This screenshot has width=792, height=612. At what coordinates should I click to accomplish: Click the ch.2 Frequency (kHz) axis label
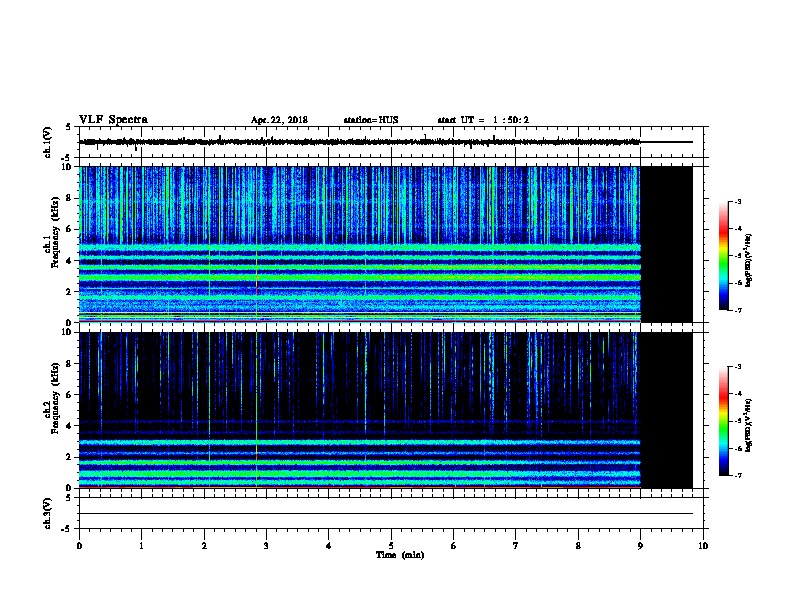(x=51, y=398)
